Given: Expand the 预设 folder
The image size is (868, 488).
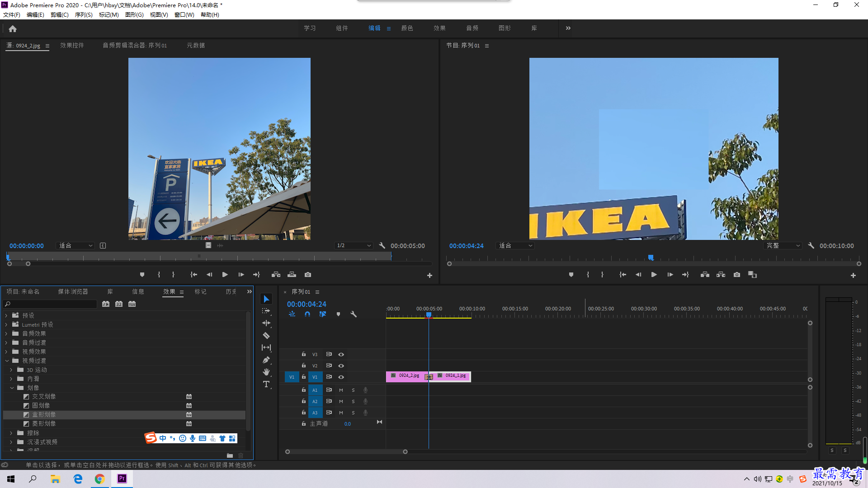Looking at the screenshot, I should coord(6,315).
